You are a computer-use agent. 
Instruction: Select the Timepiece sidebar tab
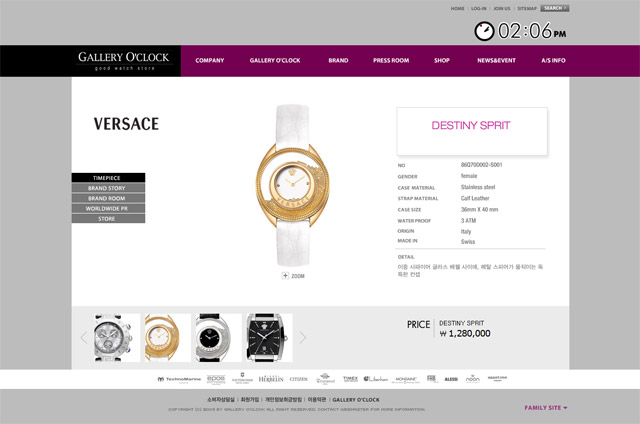click(108, 178)
